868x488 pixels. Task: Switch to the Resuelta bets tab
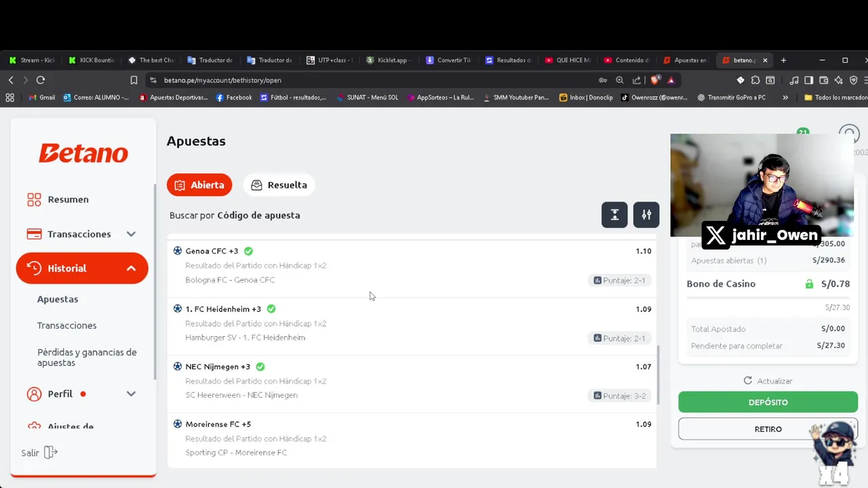(x=279, y=185)
